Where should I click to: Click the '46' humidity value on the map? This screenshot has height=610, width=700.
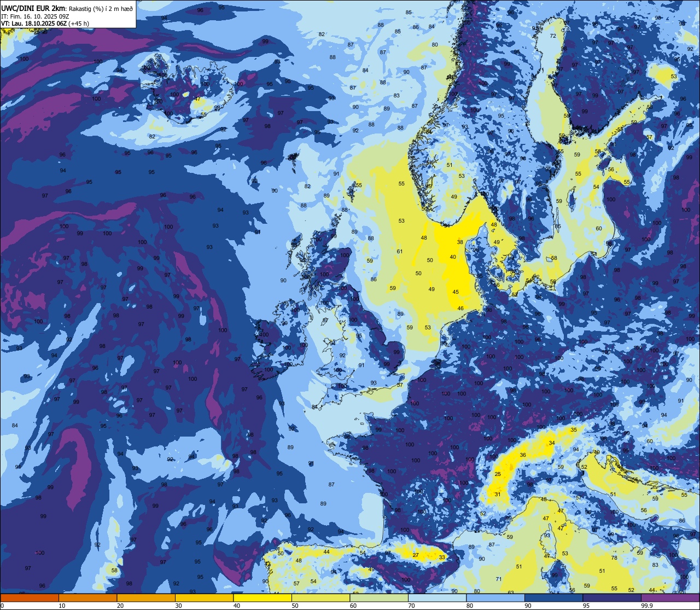[460, 308]
